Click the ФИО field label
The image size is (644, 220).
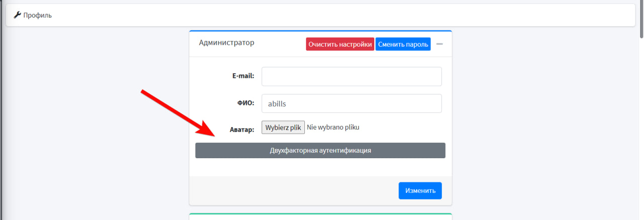(246, 103)
